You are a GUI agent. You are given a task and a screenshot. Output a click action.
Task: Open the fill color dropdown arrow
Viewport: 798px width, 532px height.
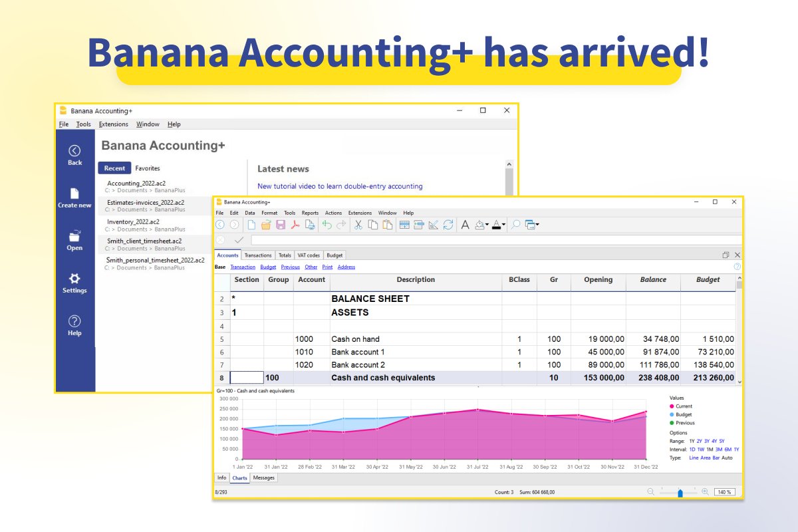point(486,225)
